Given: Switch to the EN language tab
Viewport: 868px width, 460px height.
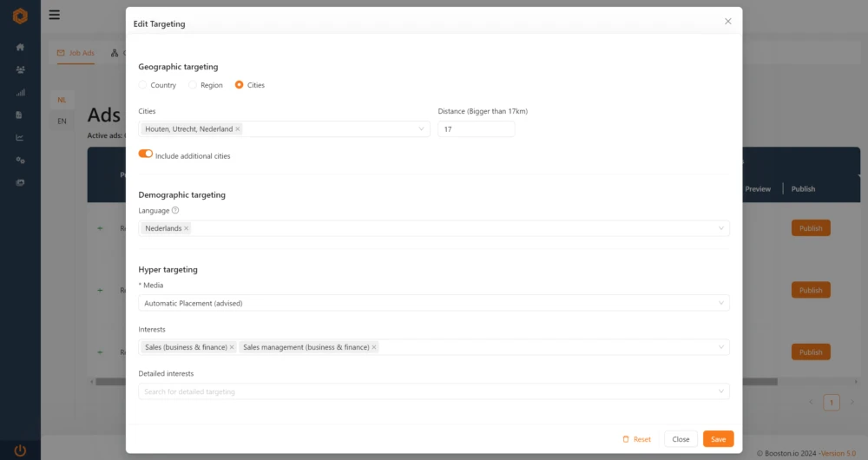Looking at the screenshot, I should 62,122.
